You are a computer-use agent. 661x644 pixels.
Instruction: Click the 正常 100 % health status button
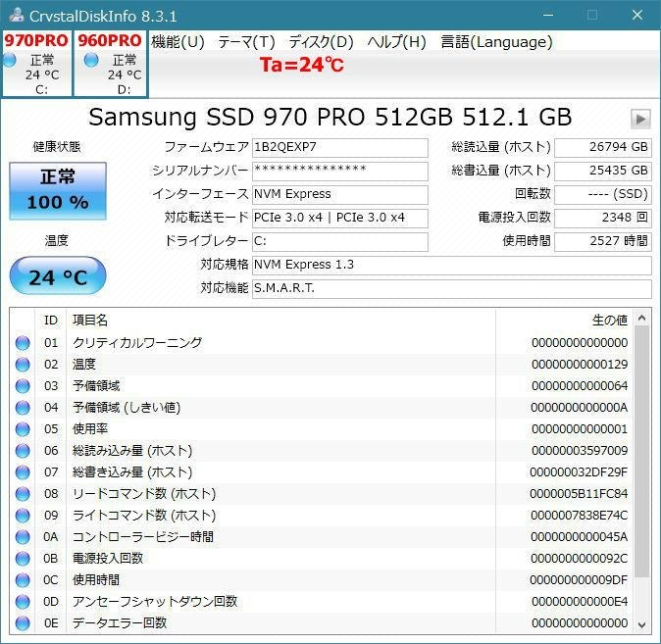[58, 191]
